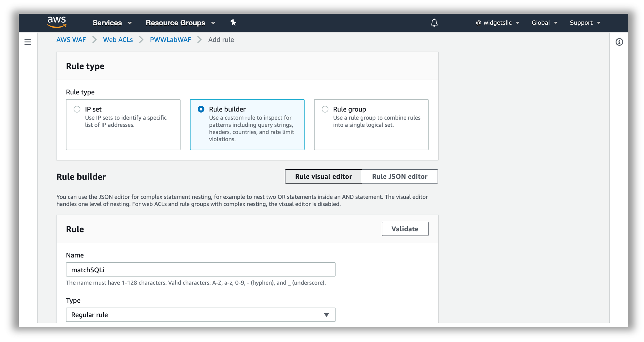This screenshot has width=644, height=342.
Task: Go to the Web ACLs breadcrumb link
Action: 118,40
